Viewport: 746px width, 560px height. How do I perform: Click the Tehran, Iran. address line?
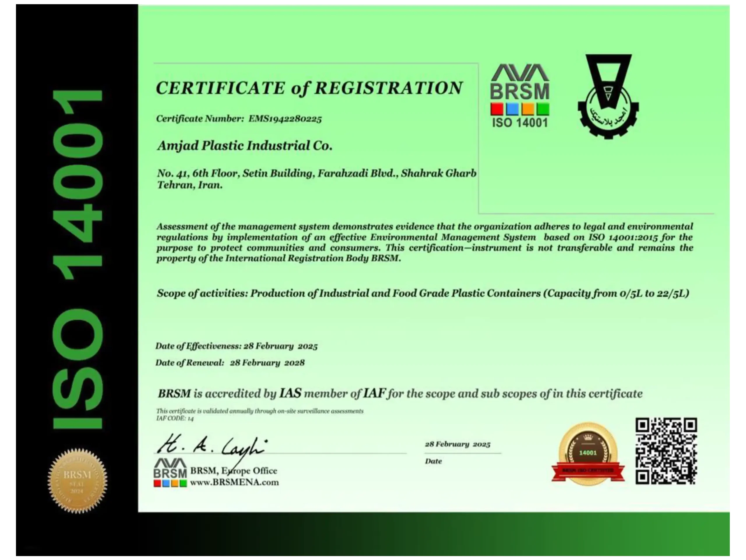190,185
